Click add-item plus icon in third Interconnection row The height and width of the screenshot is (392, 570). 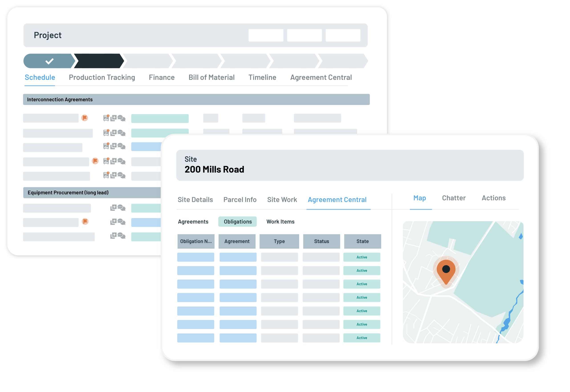(114, 146)
